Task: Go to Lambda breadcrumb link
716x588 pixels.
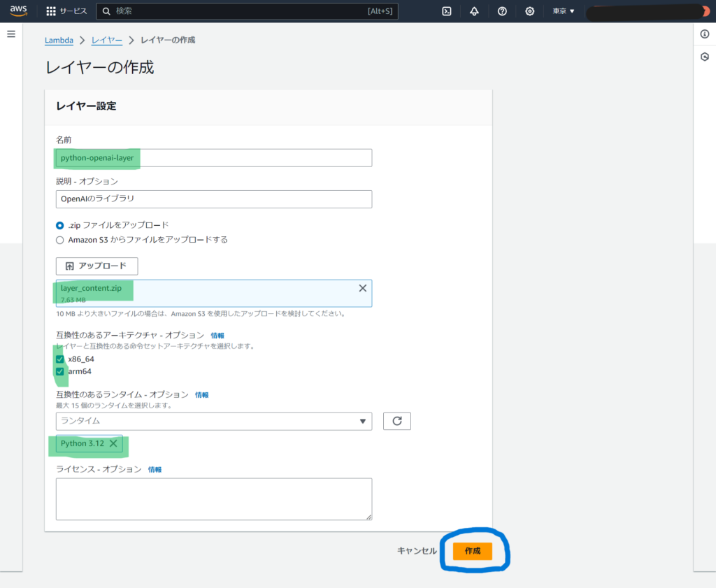Action: click(x=59, y=41)
